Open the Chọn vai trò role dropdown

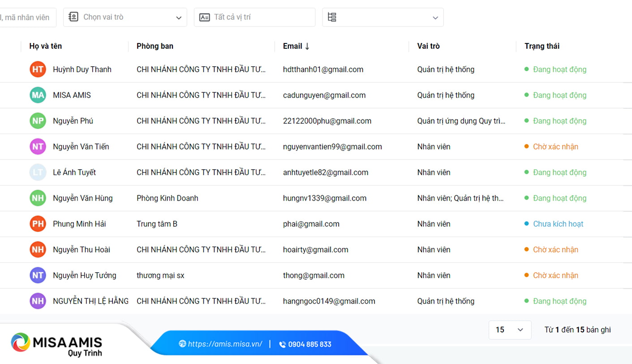125,17
